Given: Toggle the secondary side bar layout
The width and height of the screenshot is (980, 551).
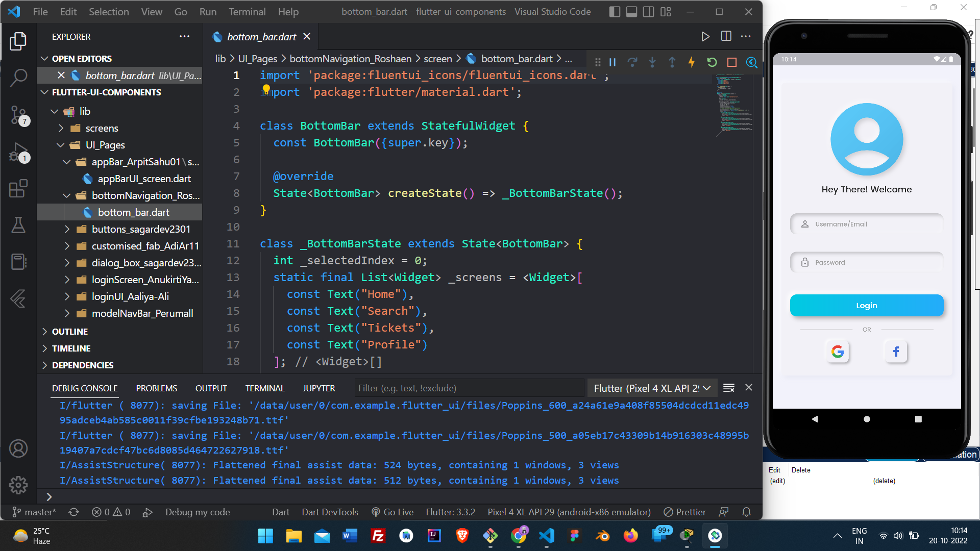Looking at the screenshot, I should point(648,12).
